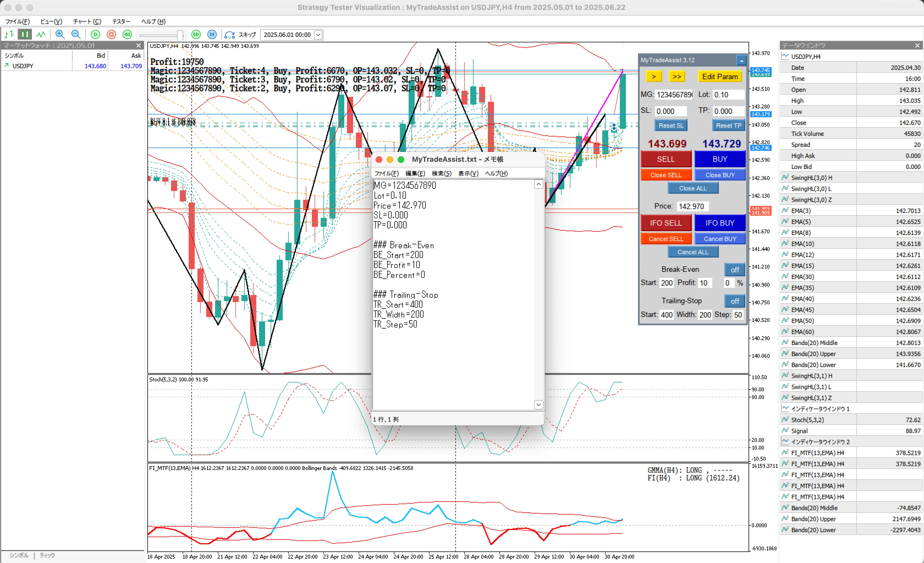Viewport: 924px width, 563px height.
Task: Click the Trailing-Stop Width 200 field
Action: [x=705, y=315]
